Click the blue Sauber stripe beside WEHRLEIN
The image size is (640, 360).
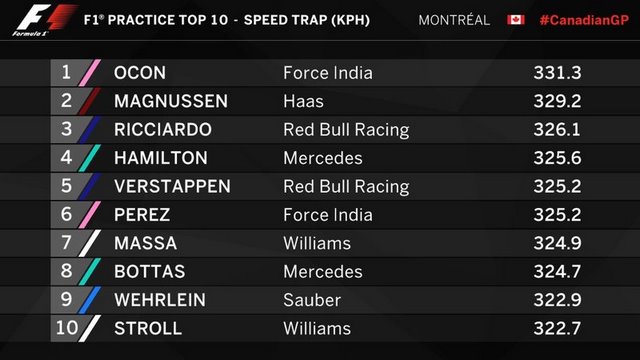click(x=90, y=300)
